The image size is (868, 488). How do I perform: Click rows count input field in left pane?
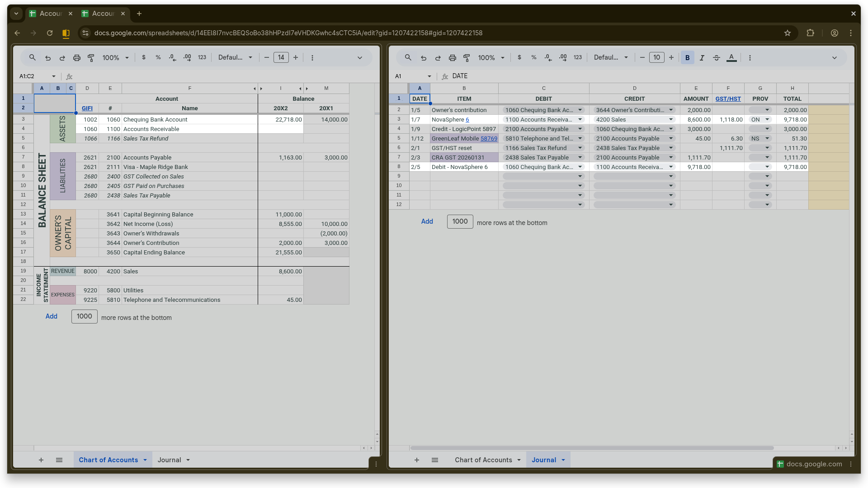84,316
